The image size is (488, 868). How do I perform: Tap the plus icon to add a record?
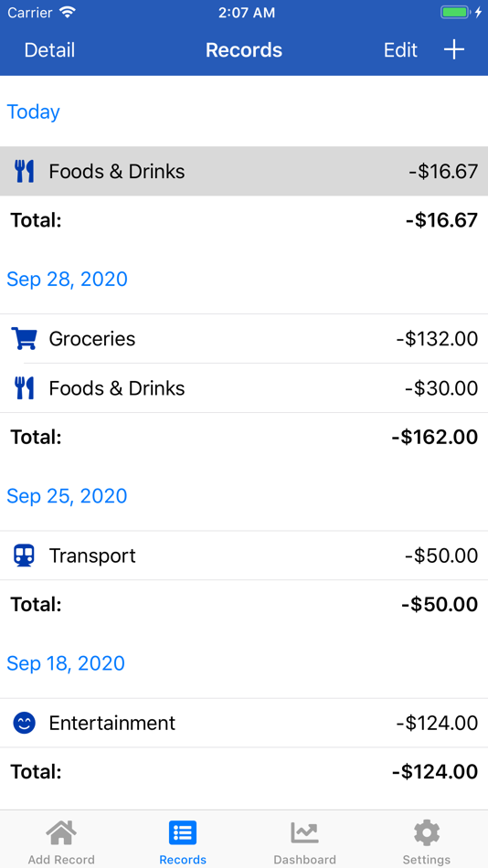point(453,50)
